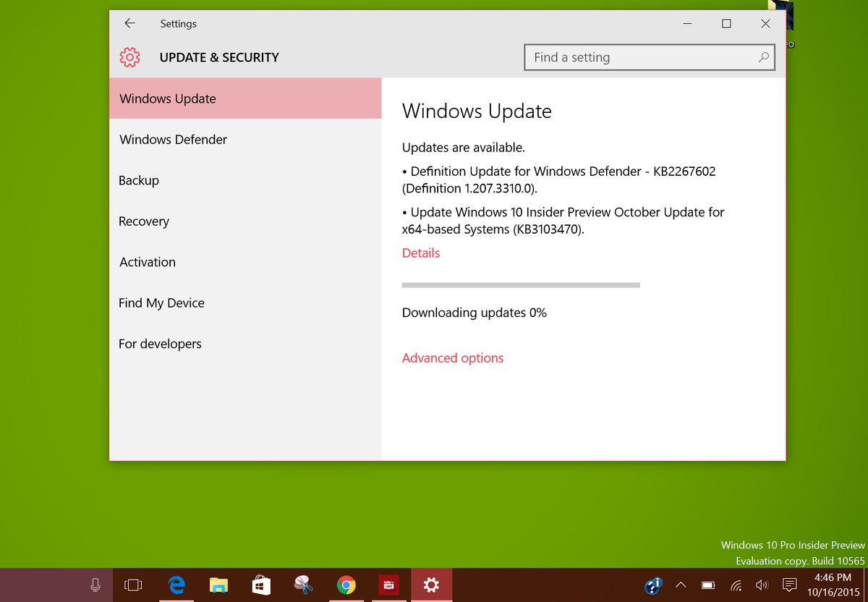Open the Windows Store app

tap(260, 585)
